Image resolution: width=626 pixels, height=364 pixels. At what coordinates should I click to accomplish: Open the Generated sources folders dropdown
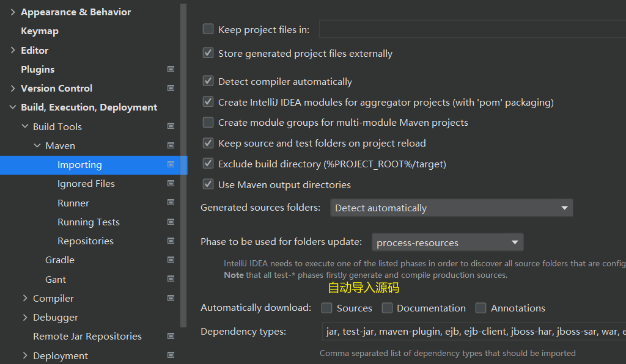click(452, 208)
